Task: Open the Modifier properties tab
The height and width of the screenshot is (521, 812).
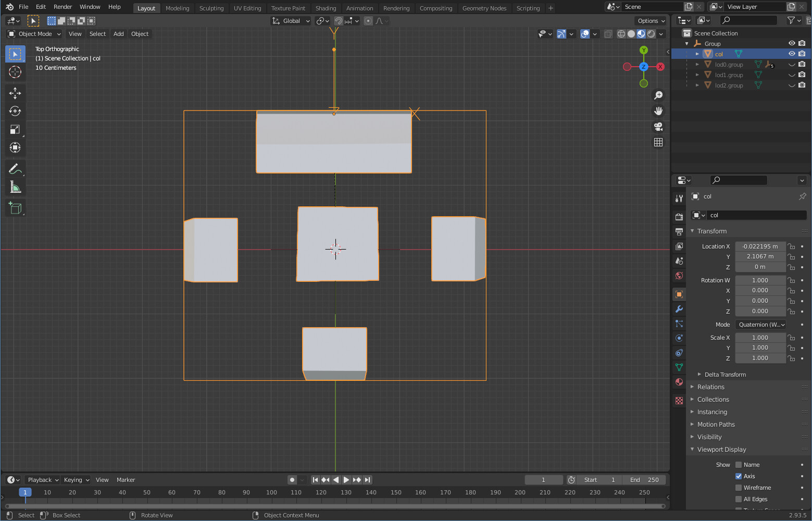Action: pyautogui.click(x=679, y=309)
